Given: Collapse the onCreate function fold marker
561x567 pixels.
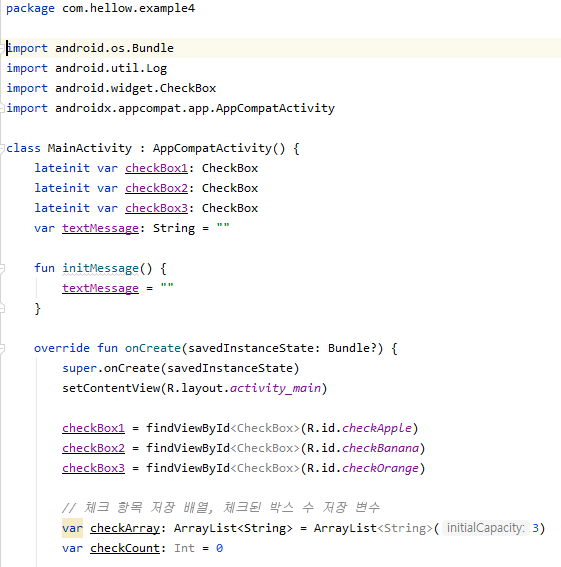Looking at the screenshot, I should click(2, 348).
